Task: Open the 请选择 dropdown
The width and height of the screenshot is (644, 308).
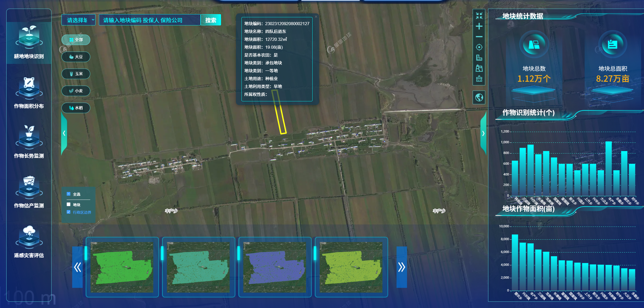Action: click(x=78, y=20)
